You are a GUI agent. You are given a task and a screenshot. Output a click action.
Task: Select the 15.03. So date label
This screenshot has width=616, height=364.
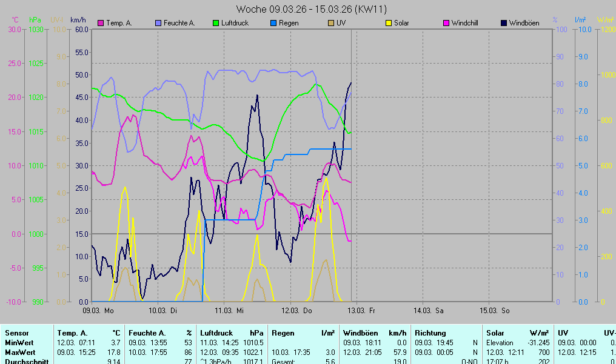495,311
